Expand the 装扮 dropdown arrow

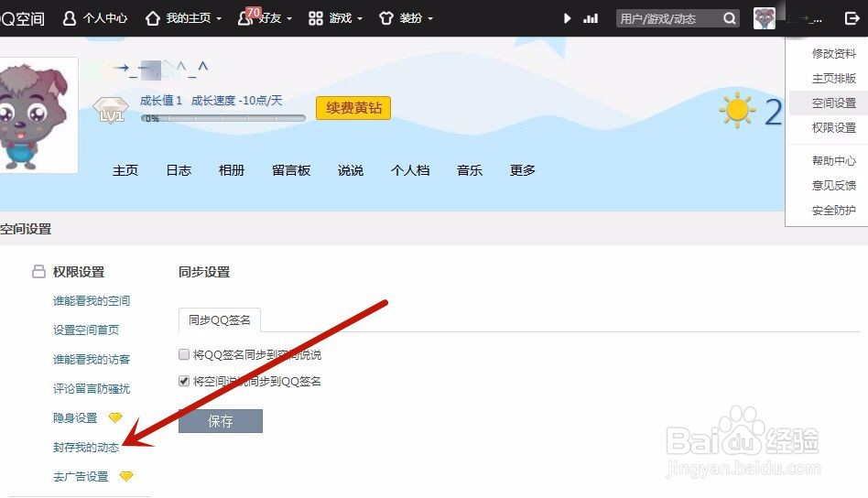click(x=430, y=19)
